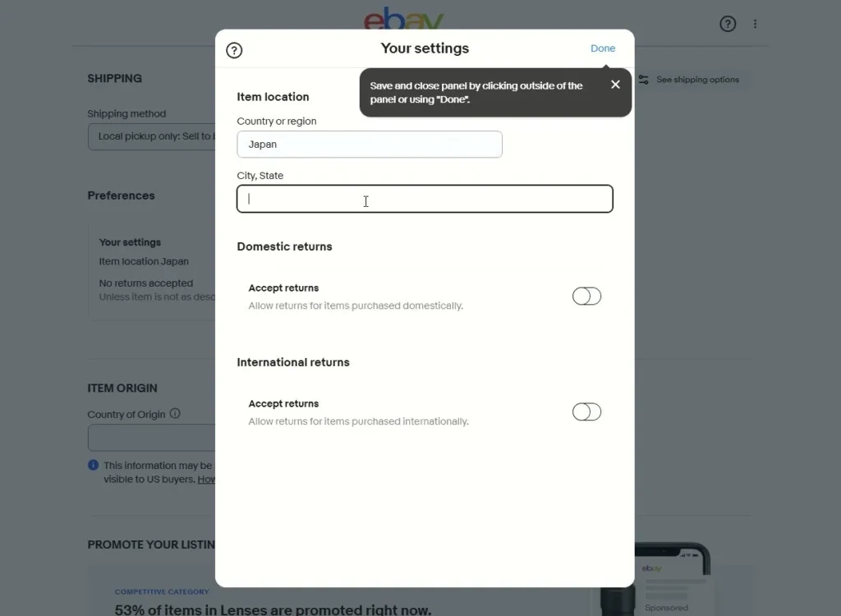
Task: Open the three-dot overflow menu
Action: point(755,24)
